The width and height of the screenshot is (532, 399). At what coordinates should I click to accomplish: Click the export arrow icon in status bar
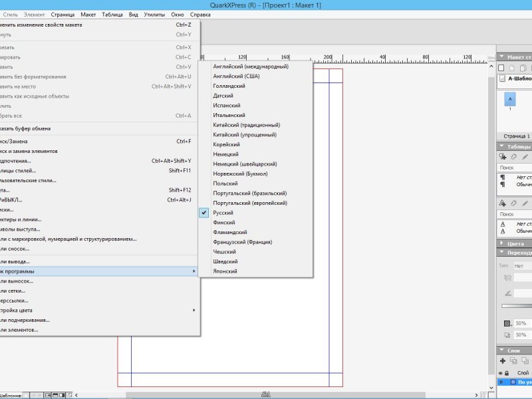[70, 395]
